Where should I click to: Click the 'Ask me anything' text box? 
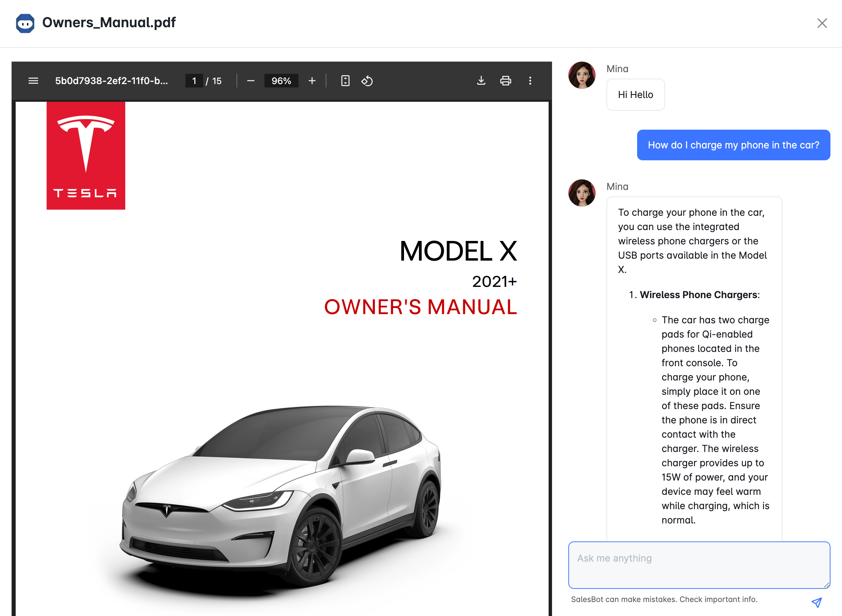click(x=699, y=565)
